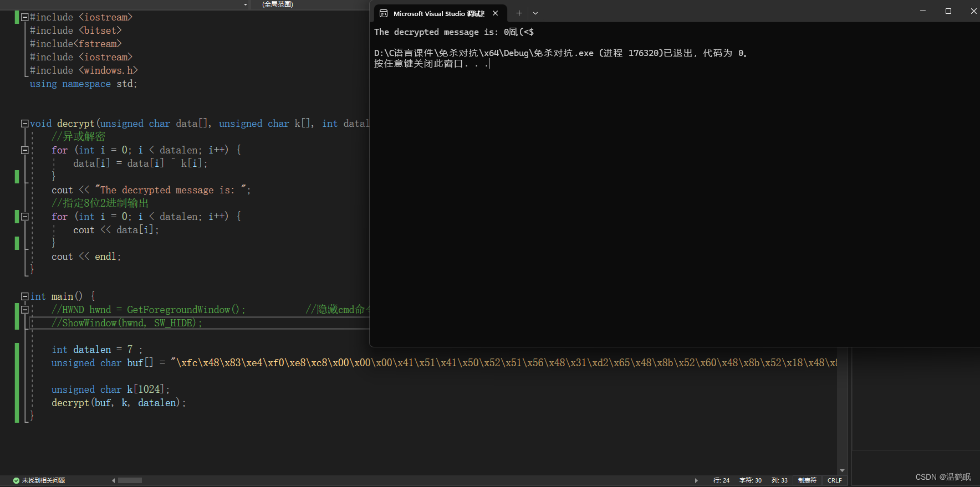980x487 pixels.
Task: Open the dropdown arrow left of scope box
Action: (x=246, y=4)
